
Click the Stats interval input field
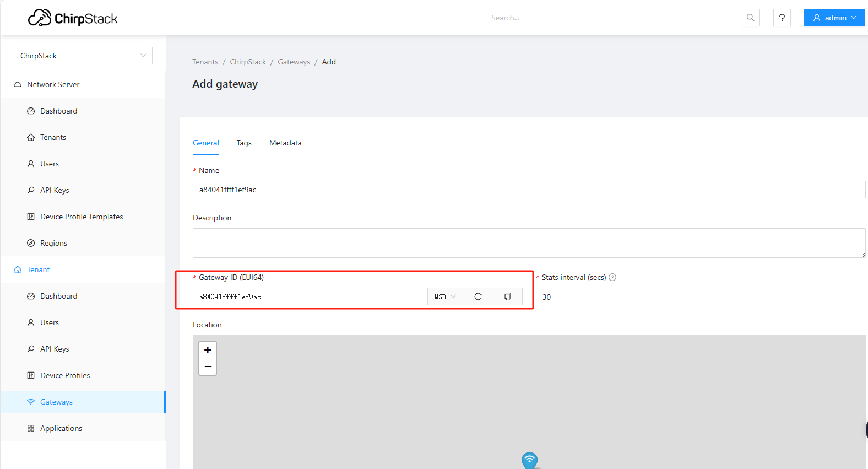[561, 297]
